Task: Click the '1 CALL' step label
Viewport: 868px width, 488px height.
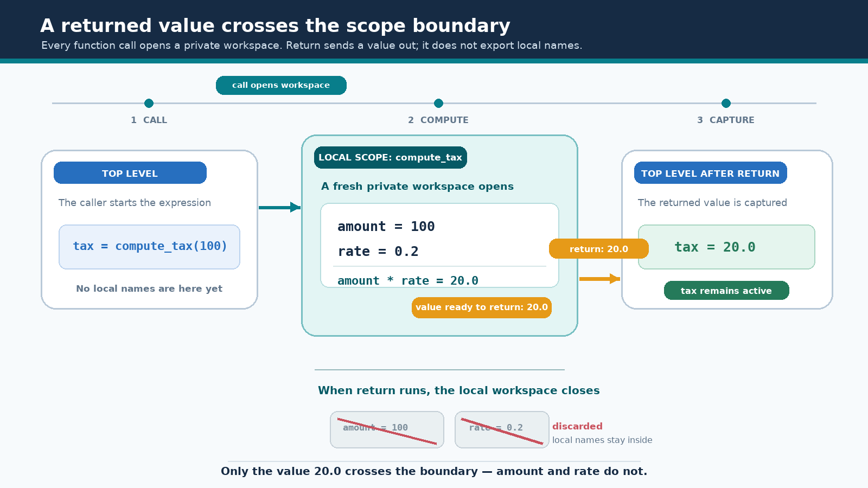Action: pos(149,120)
